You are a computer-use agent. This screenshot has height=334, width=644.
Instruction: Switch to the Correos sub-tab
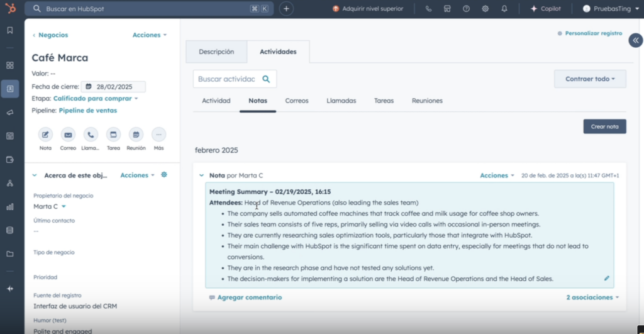[297, 101]
